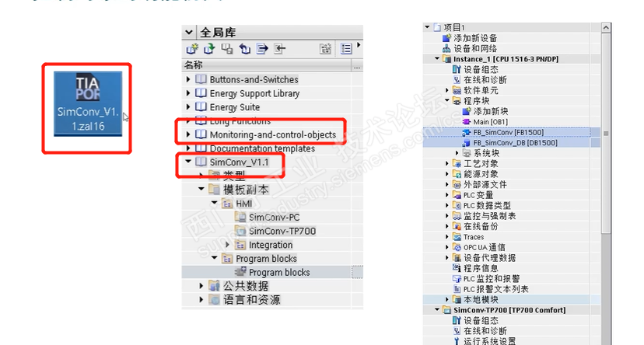Viewport: 644px width, 345px height.
Task: Select the Buttons-and-Switches library book icon
Action: click(x=201, y=78)
